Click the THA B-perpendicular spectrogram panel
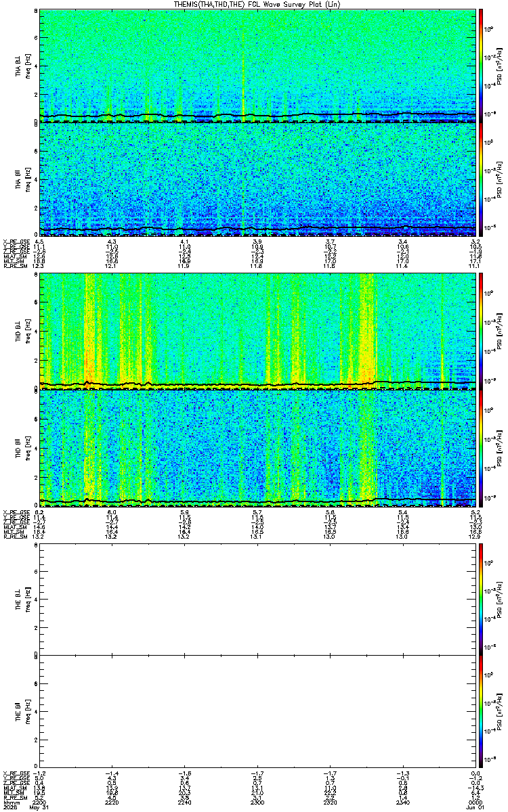The width and height of the screenshot is (508, 812). coord(257,66)
